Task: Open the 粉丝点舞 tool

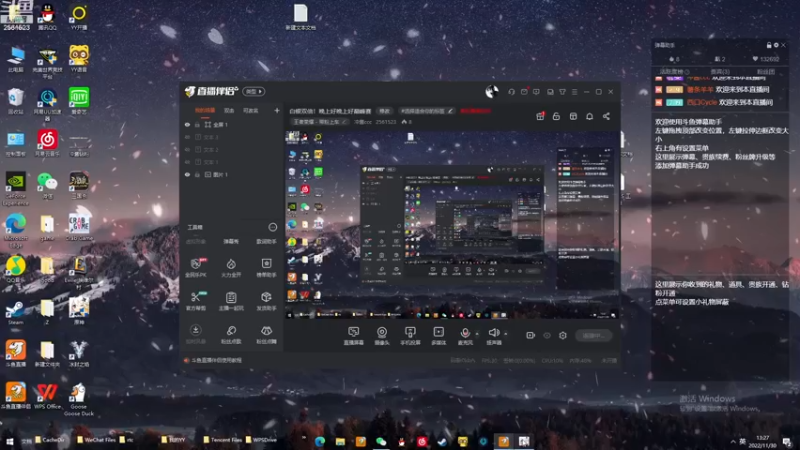Action: point(266,334)
